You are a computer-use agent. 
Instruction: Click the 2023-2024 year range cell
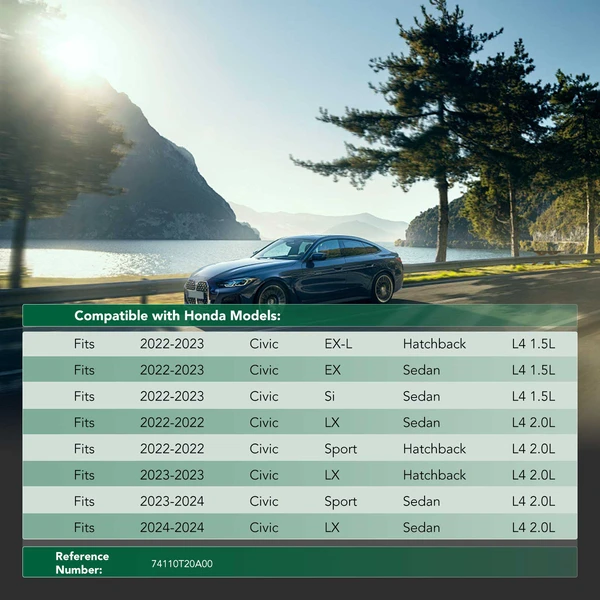point(171,501)
